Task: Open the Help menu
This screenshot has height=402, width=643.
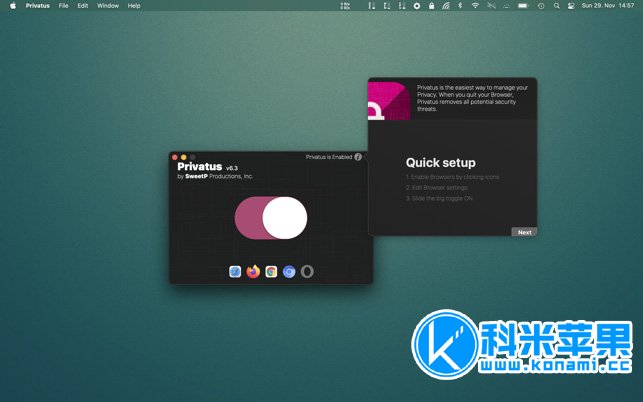Action: (134, 6)
